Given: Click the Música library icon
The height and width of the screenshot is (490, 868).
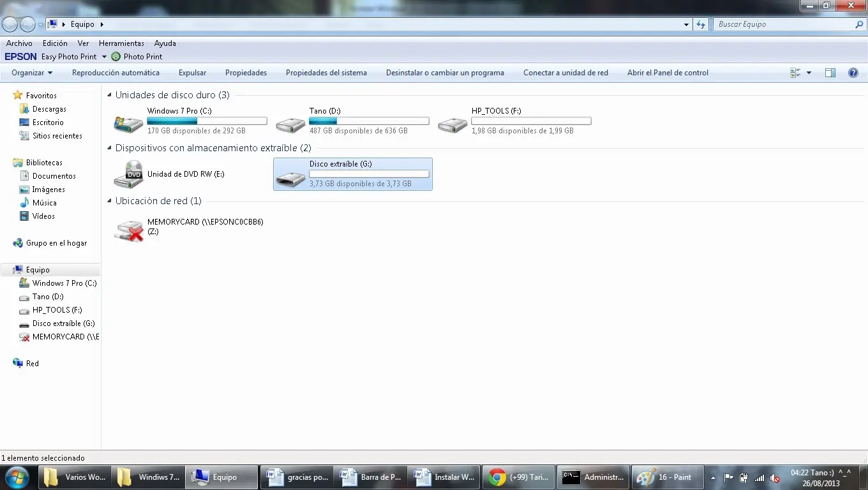Looking at the screenshot, I should 24,202.
